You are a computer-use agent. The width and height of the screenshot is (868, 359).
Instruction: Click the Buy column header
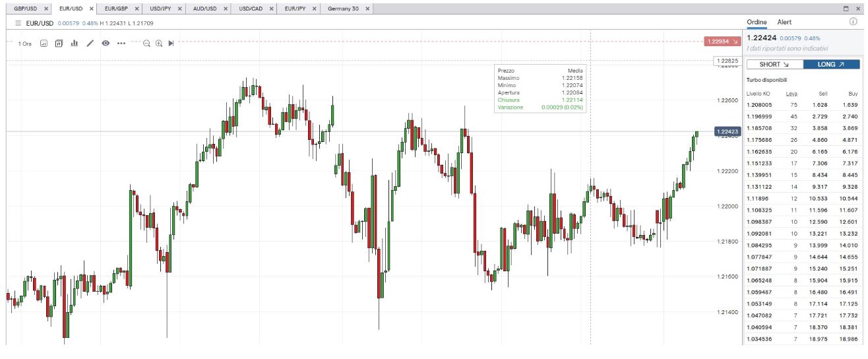tap(853, 94)
